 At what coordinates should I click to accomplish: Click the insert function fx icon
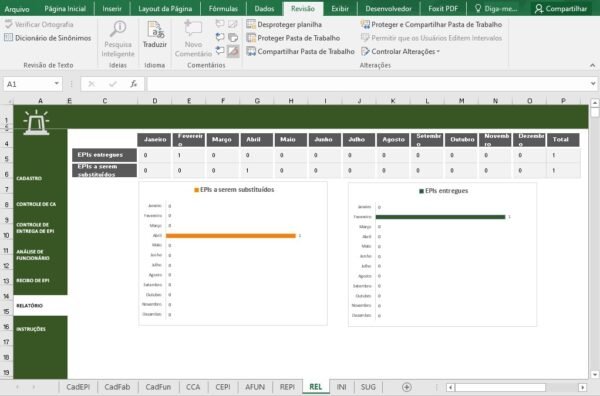[134, 84]
